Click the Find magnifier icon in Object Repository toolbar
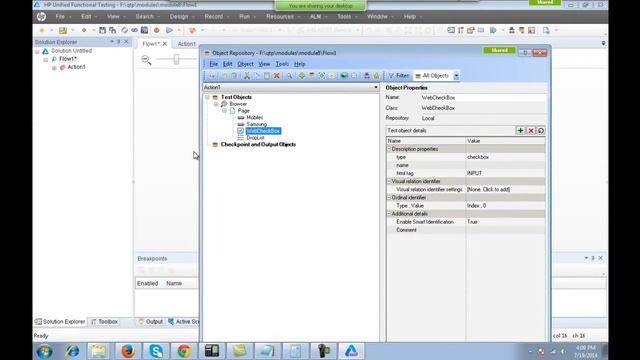This screenshot has width=640, height=360. click(289, 76)
